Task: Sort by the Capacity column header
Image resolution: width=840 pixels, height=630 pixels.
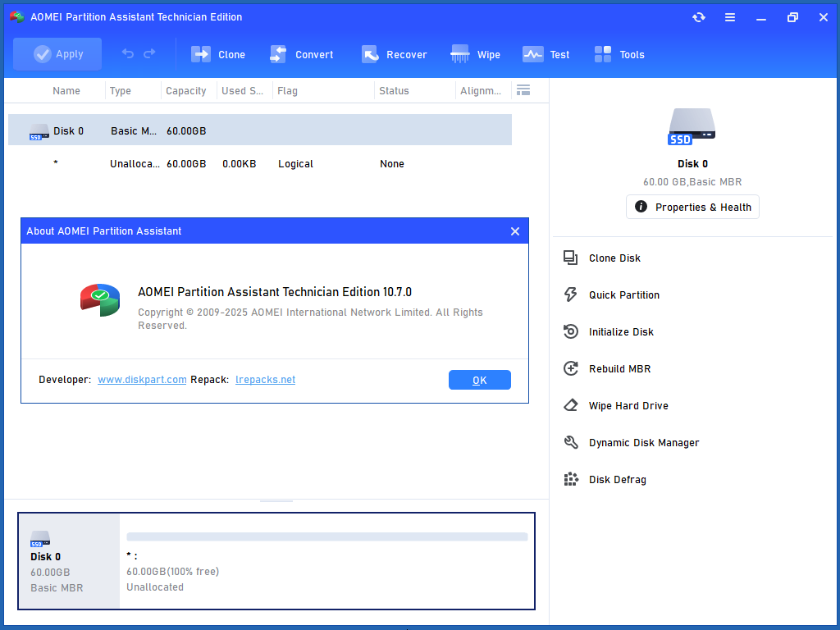Action: [x=186, y=91]
